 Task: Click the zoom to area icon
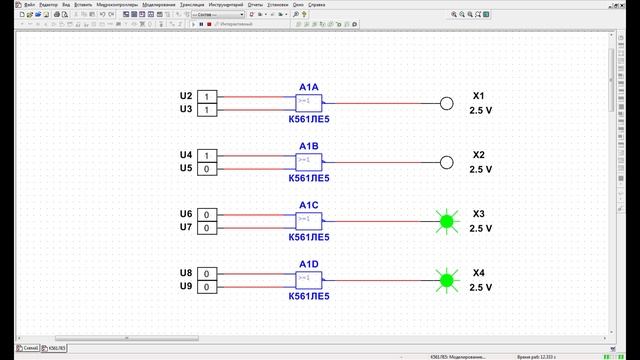coord(470,14)
